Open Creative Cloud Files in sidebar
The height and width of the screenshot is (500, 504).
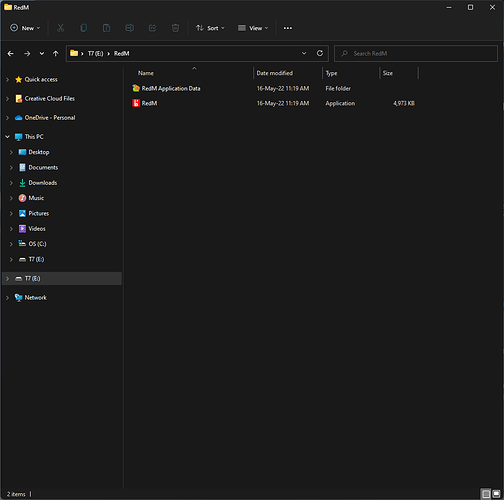50,98
